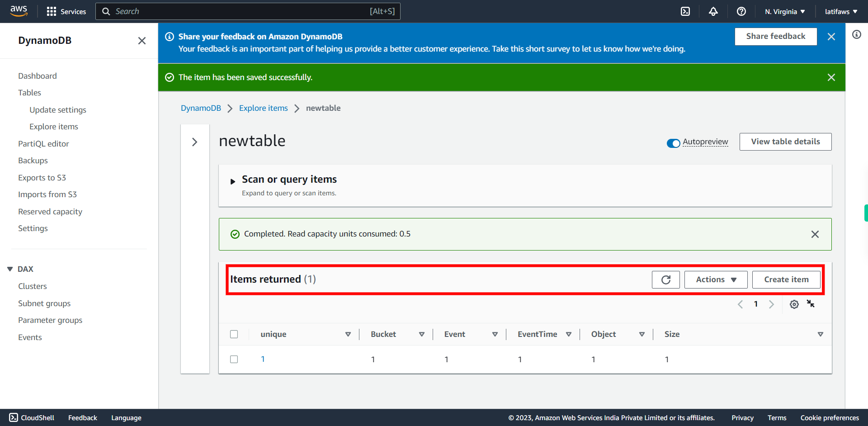This screenshot has height=426, width=868.
Task: Open Backups in the sidebar
Action: (x=33, y=161)
